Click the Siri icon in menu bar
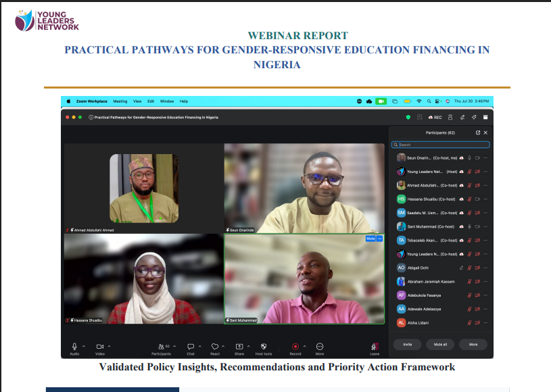Screen dimensions: 551x392 coord(448,101)
